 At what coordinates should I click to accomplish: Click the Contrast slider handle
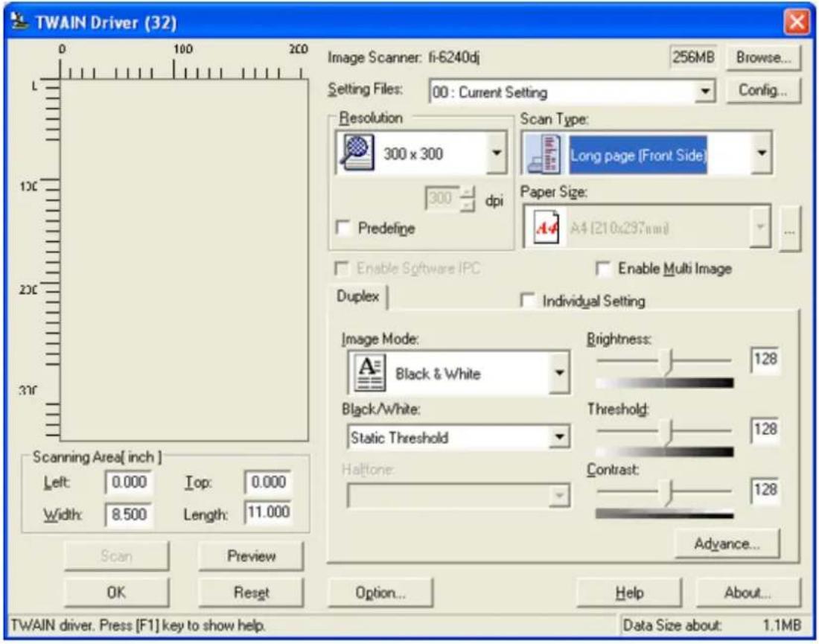click(x=666, y=493)
